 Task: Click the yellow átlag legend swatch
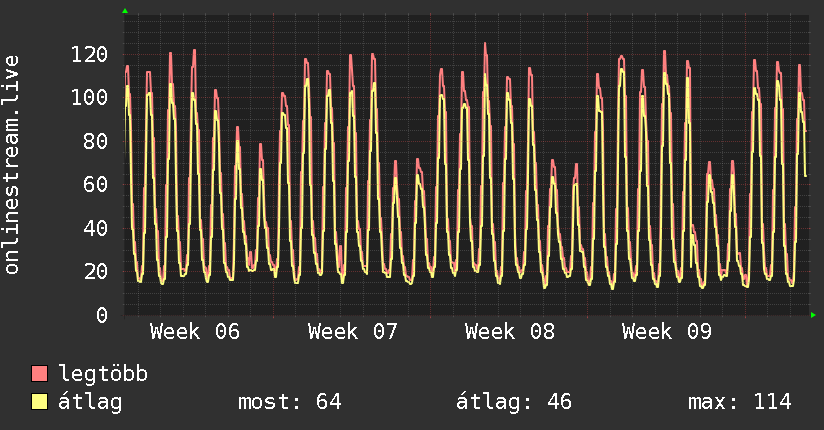pos(39,402)
